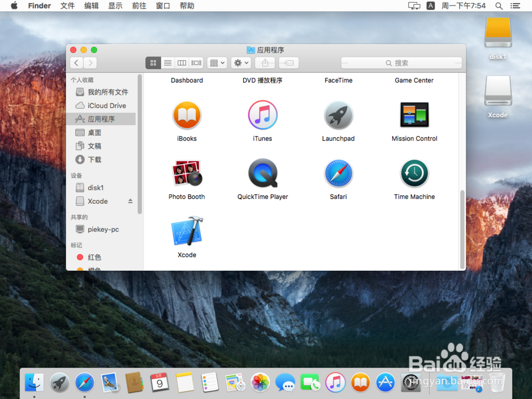This screenshot has width=532, height=399.
Task: Go back in Finder navigation
Action: pos(77,63)
